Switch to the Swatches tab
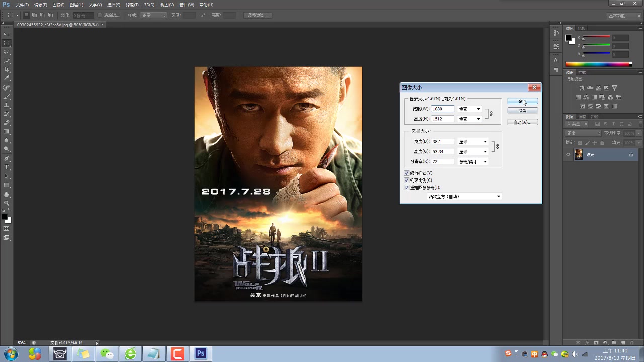The image size is (644, 362). [x=581, y=28]
